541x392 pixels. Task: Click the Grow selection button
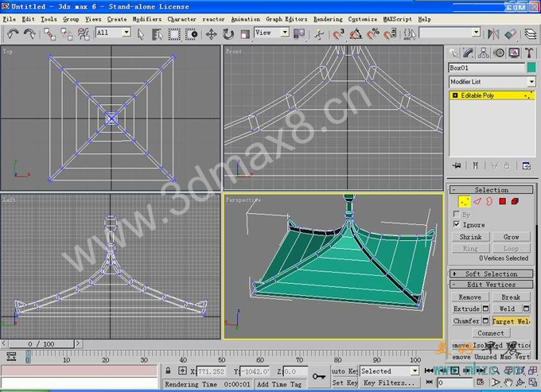pos(512,237)
